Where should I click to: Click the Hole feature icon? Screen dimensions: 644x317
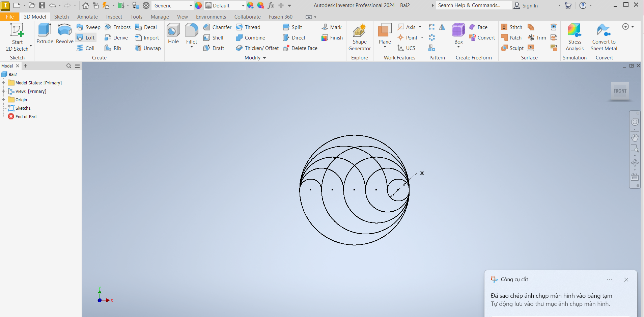pos(173,34)
